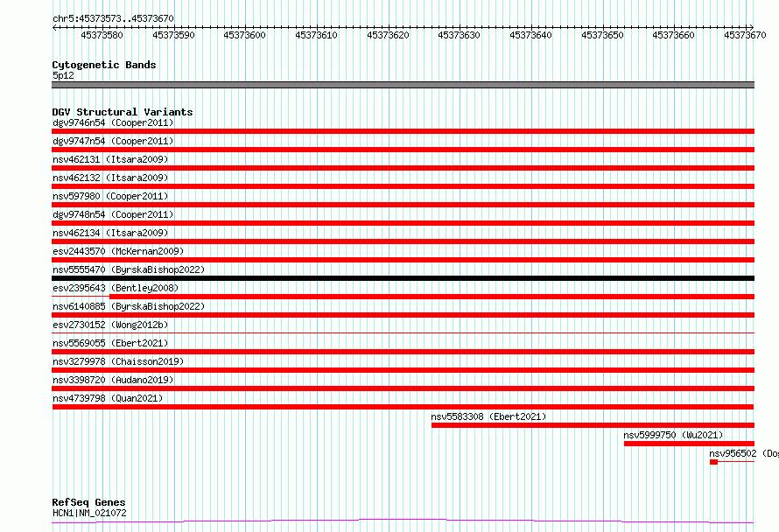Click nsv5555470 (ByrskaBishop2022) label
Screen dimensions: 779x532
[x=129, y=269]
